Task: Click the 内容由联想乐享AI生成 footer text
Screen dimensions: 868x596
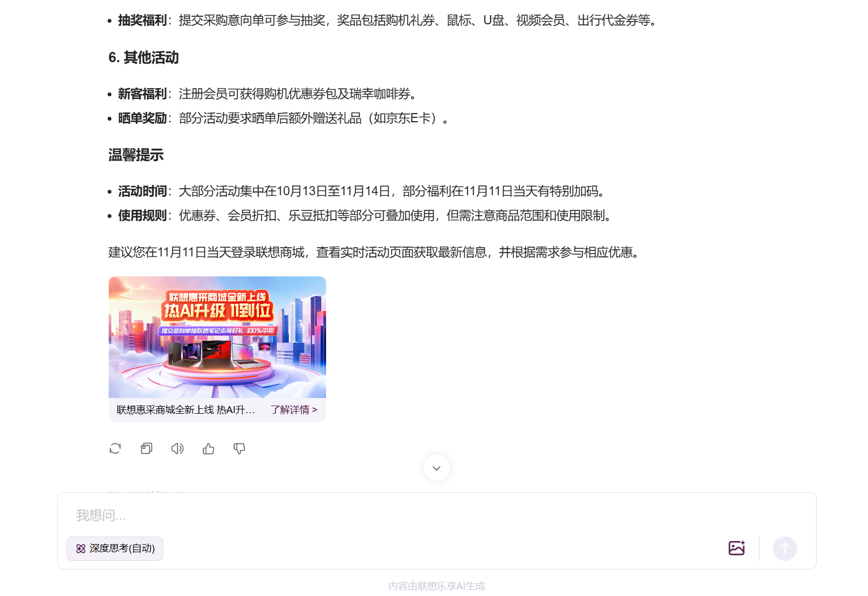Action: [436, 586]
